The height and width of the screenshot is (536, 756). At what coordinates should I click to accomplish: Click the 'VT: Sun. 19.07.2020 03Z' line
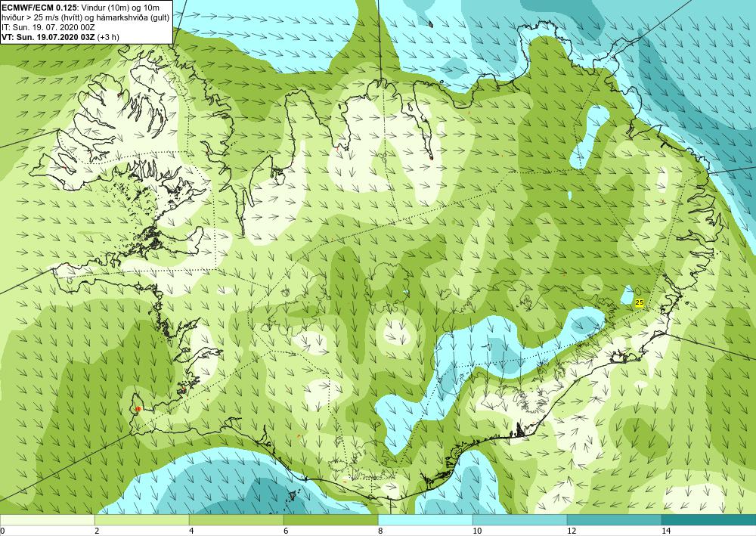click(60, 36)
